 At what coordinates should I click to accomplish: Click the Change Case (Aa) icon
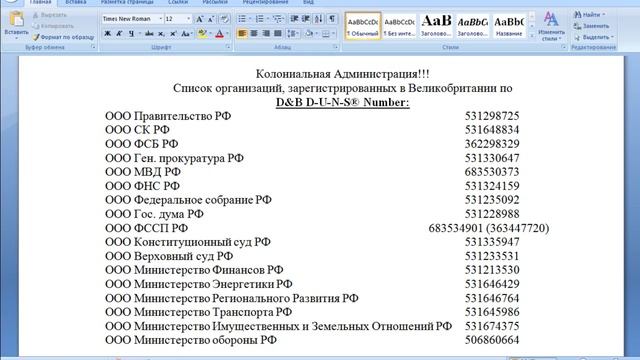(x=186, y=33)
